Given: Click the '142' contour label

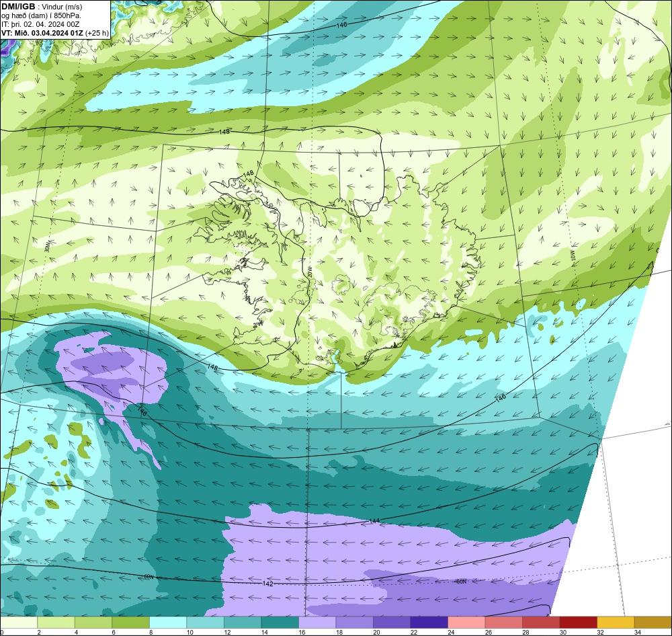Looking at the screenshot, I should 267,584.
